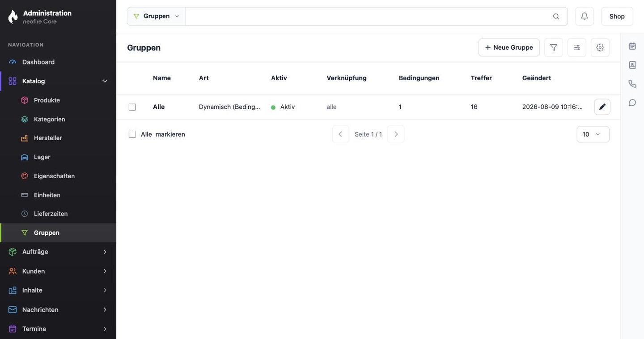The height and width of the screenshot is (339, 644).
Task: Edit the Alle group with pencil icon
Action: (602, 107)
